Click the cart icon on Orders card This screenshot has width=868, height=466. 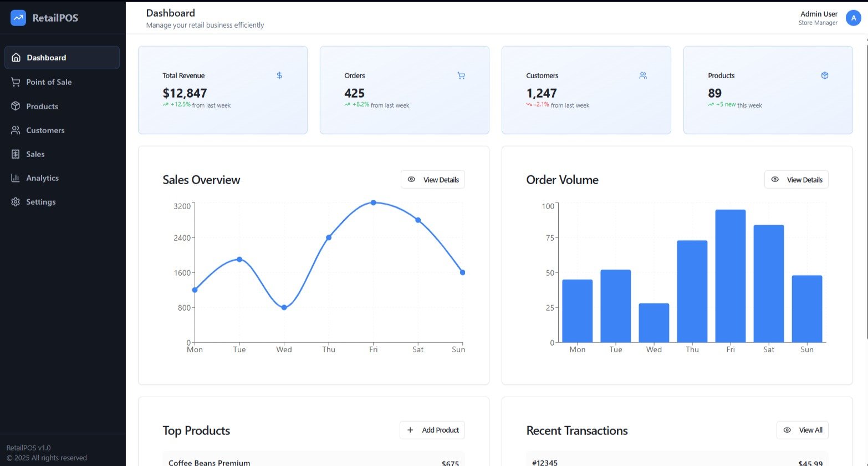pos(461,75)
